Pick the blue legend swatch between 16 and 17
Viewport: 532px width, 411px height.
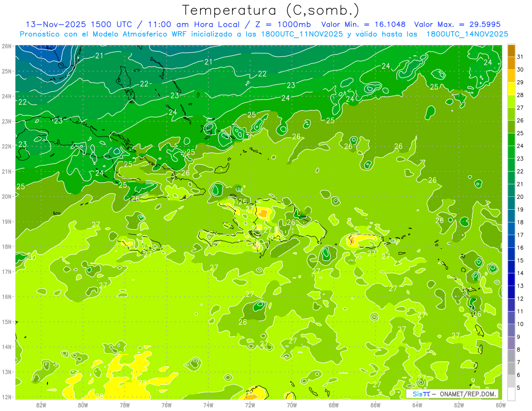point(511,242)
